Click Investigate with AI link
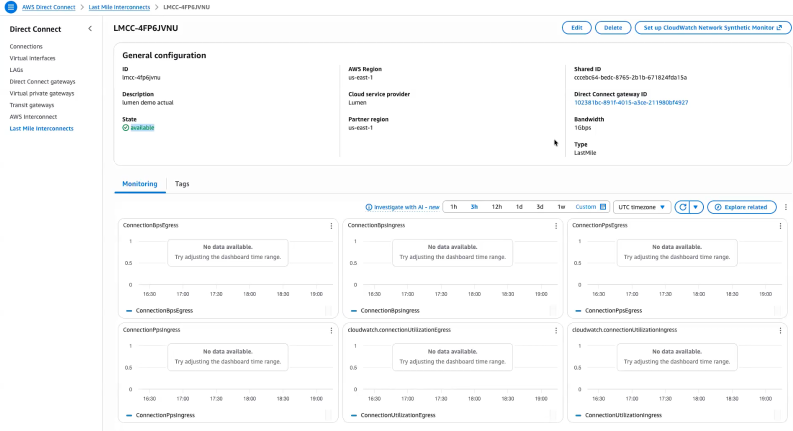 click(x=402, y=207)
